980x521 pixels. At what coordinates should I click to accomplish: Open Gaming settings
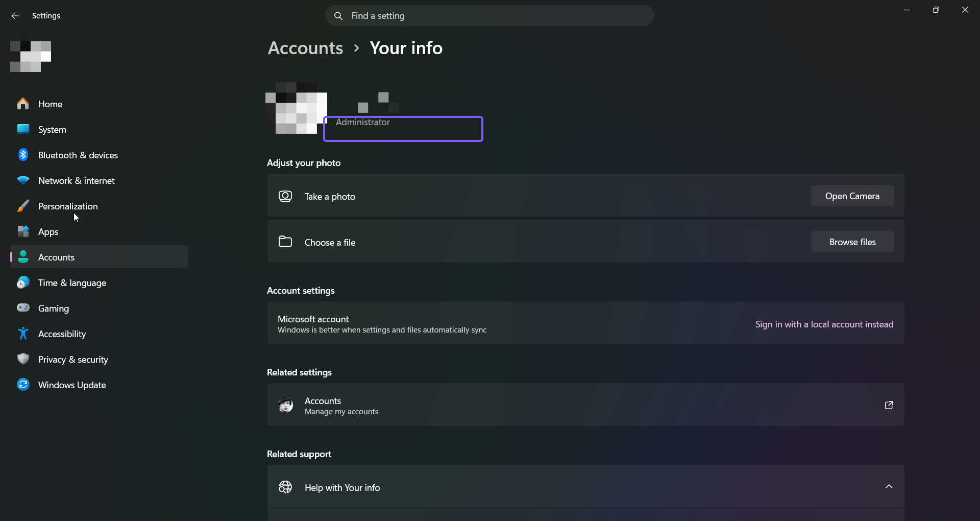click(99, 308)
